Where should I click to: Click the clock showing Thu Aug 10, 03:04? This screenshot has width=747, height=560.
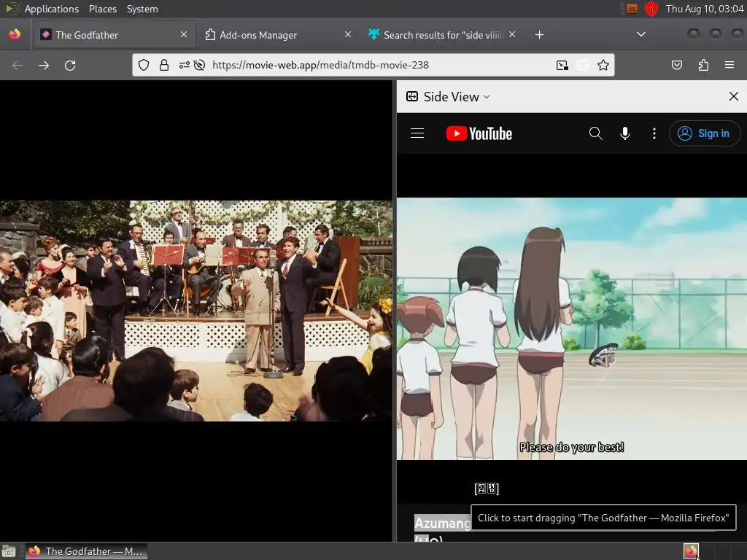click(x=705, y=9)
